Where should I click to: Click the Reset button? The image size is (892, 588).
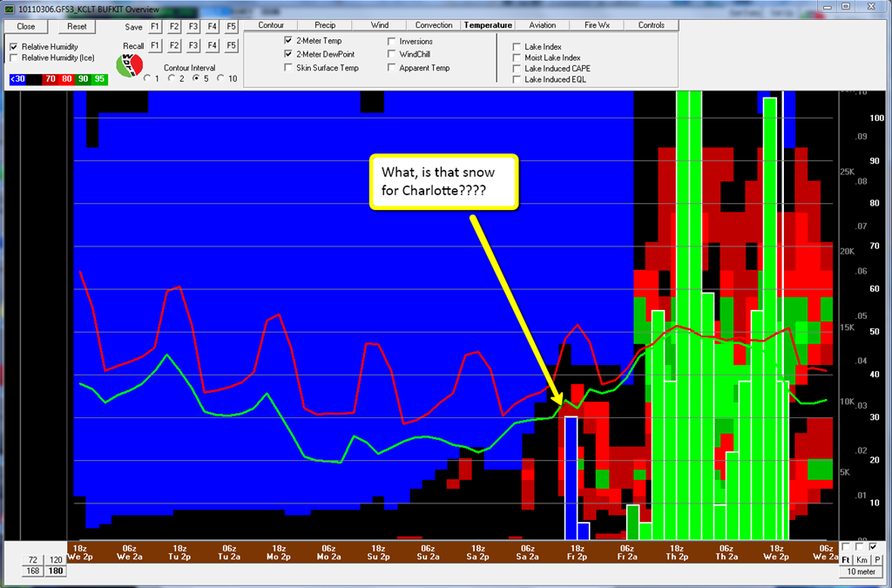click(x=77, y=27)
